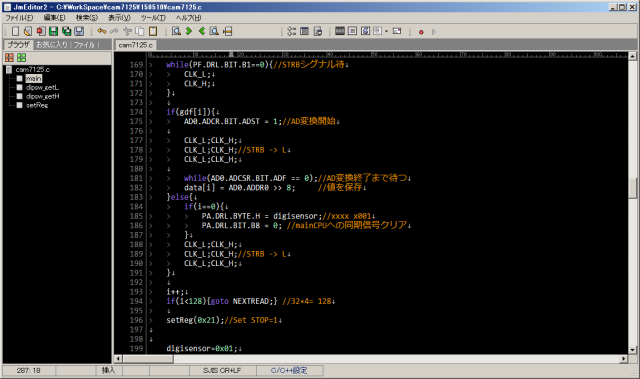The height and width of the screenshot is (379, 640).
Task: Save the file with the green floppy icon
Action: [53, 31]
